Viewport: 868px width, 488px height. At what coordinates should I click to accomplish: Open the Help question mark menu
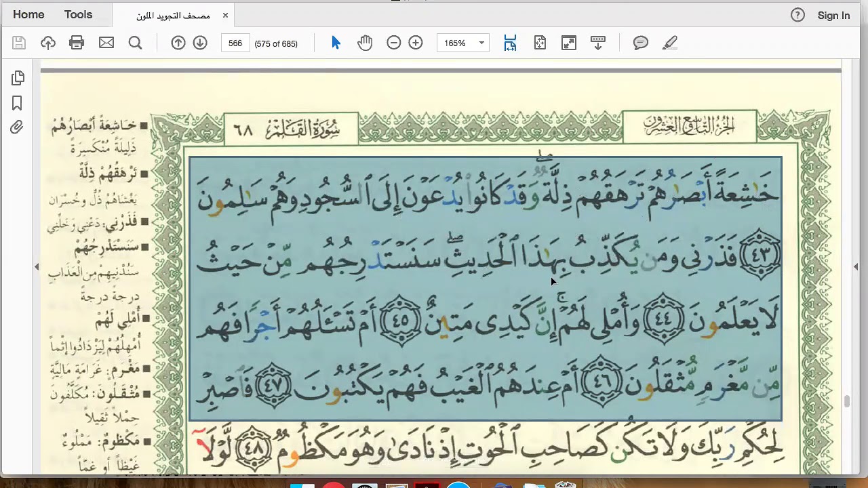pyautogui.click(x=797, y=15)
